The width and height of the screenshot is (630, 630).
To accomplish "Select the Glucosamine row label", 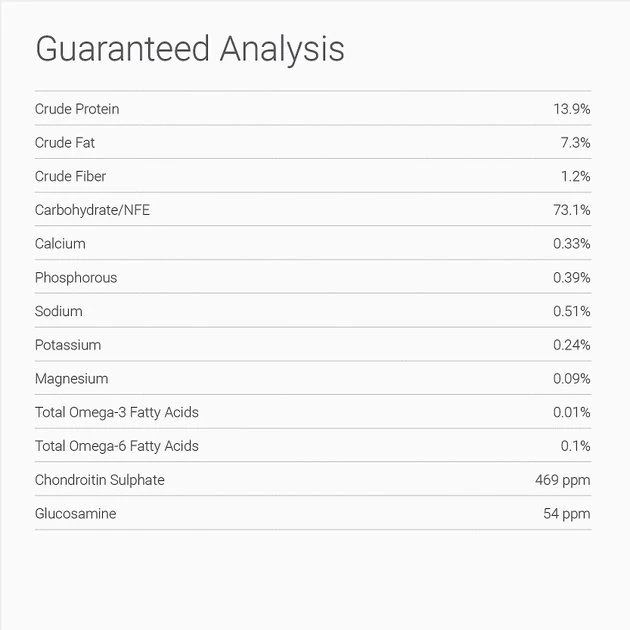I will point(75,514).
